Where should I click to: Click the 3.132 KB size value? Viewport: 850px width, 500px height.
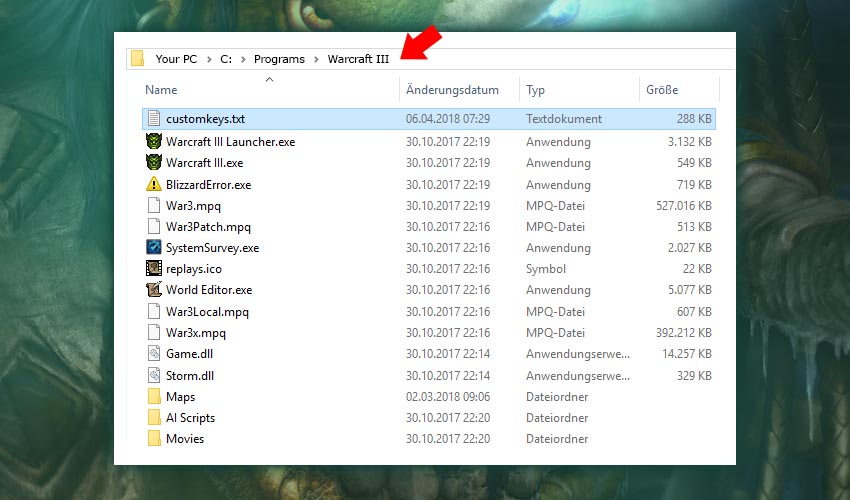point(690,142)
